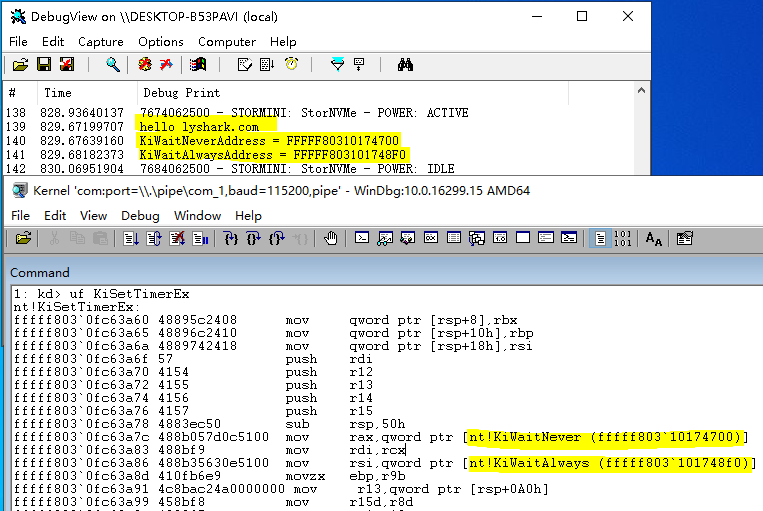Select the 'hello lyshark.com' log row
The width and height of the screenshot is (763, 511).
coord(199,127)
